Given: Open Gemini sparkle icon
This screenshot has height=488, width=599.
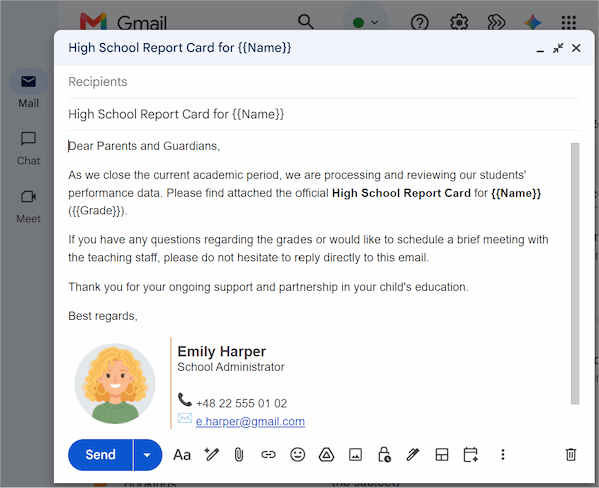Looking at the screenshot, I should coord(533,23).
